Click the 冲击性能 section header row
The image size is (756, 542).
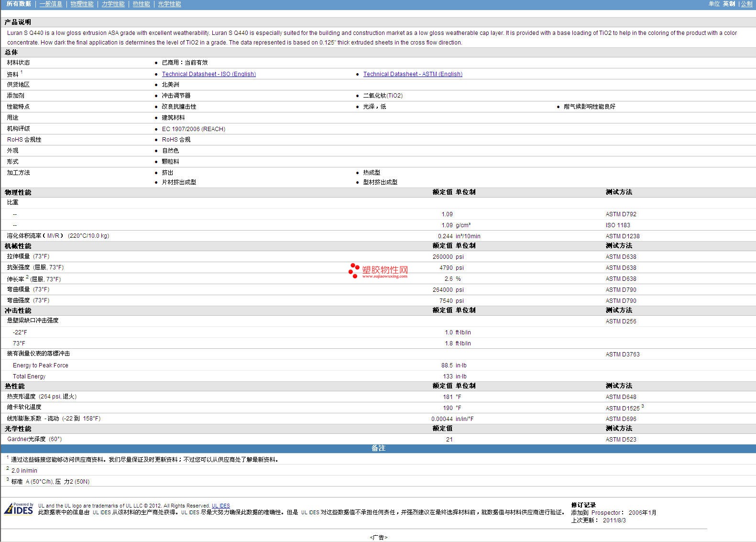pyautogui.click(x=18, y=310)
